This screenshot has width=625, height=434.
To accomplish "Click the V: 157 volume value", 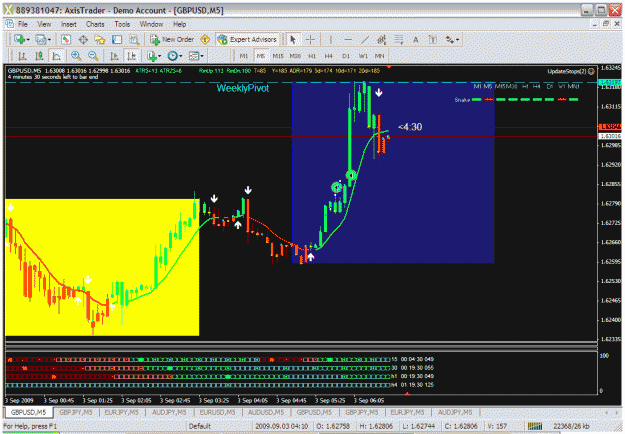I will pyautogui.click(x=497, y=426).
